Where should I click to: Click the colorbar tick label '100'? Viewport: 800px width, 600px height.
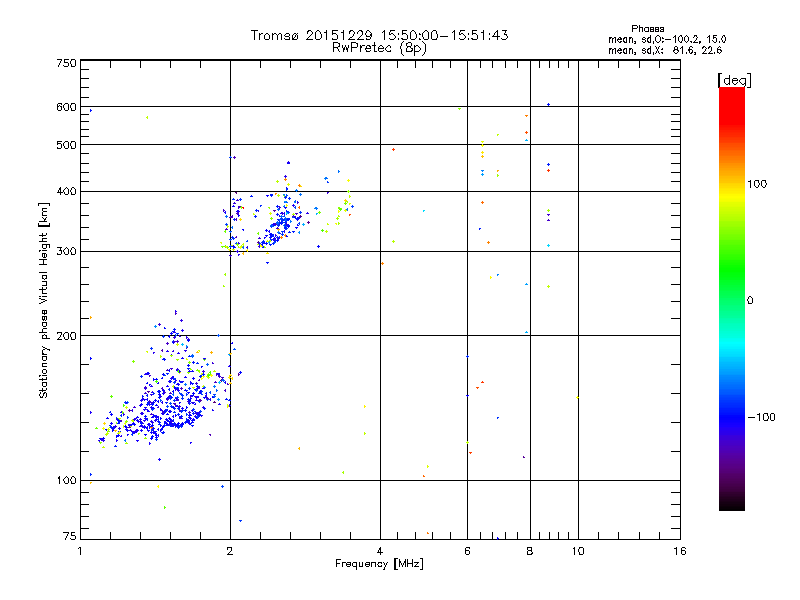pos(757,184)
